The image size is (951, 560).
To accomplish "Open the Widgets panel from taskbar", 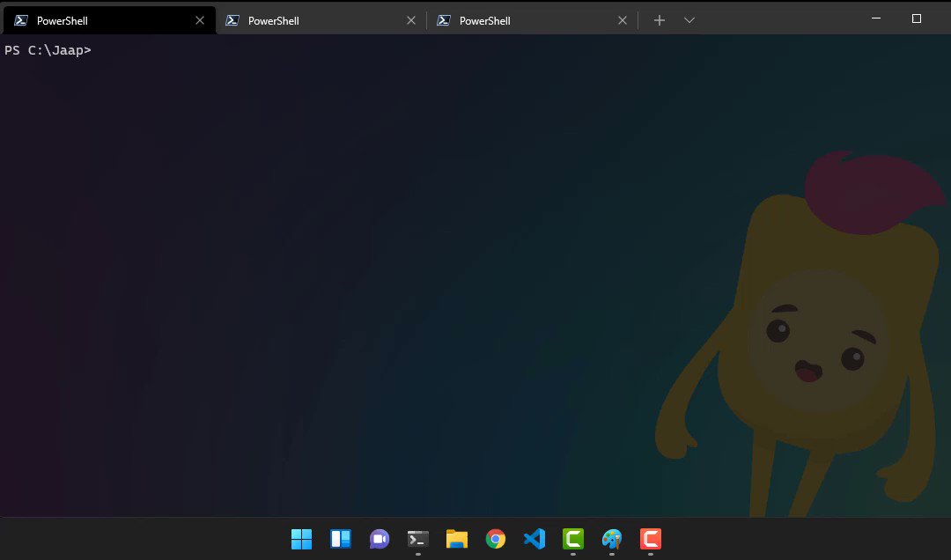I will point(340,539).
